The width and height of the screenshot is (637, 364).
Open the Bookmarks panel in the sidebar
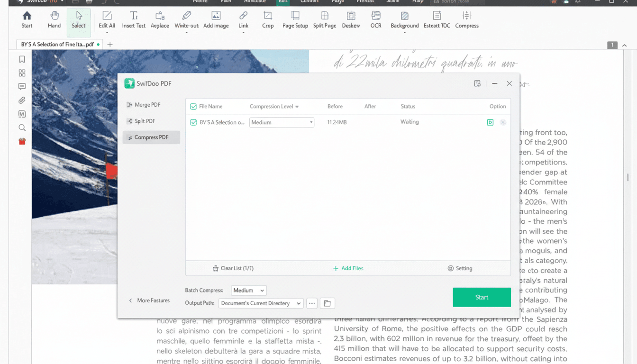pos(21,59)
